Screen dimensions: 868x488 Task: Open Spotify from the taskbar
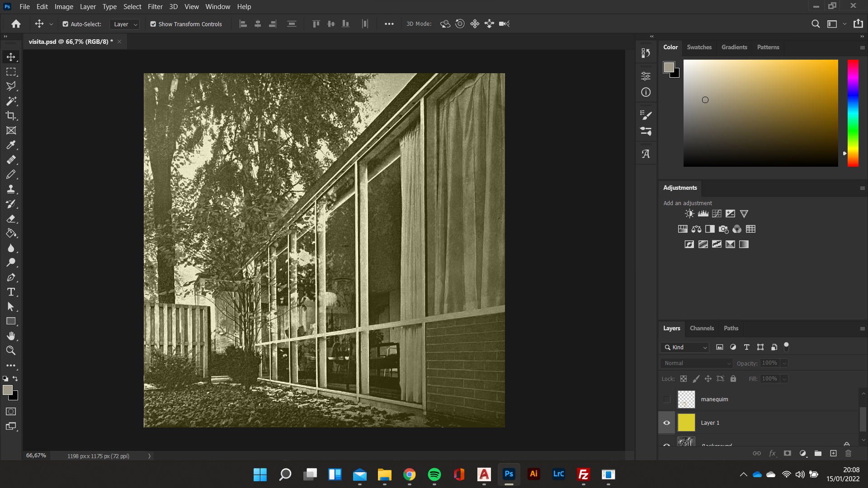tap(434, 474)
